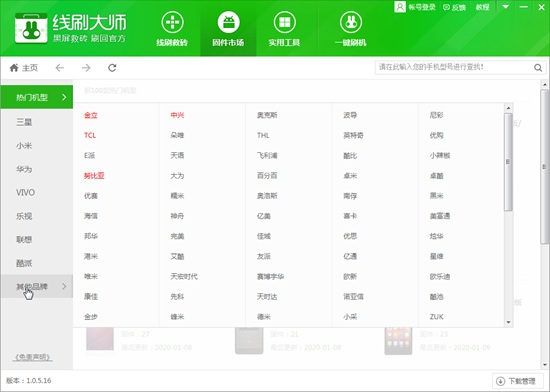Choose brand ZUK in the popup

tap(437, 317)
